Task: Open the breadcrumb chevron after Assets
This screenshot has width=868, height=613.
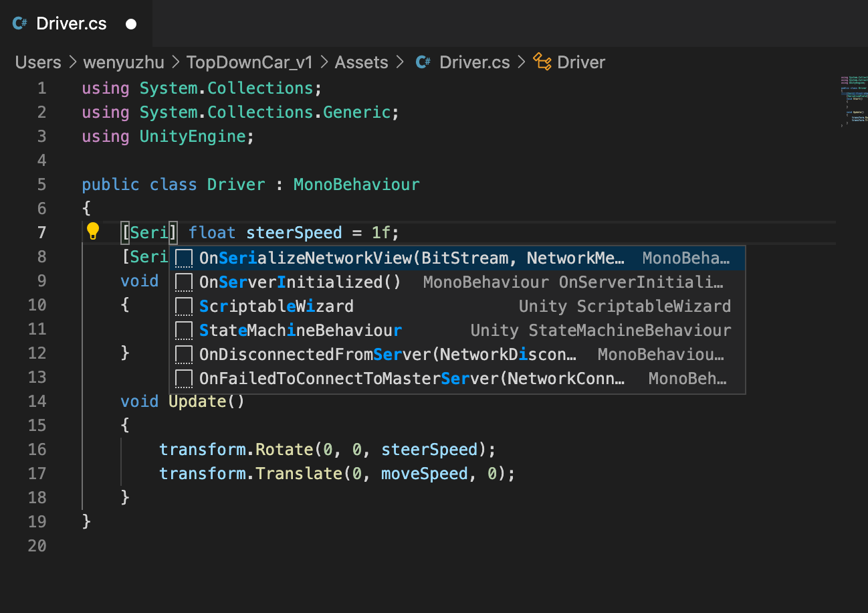Action: click(401, 62)
